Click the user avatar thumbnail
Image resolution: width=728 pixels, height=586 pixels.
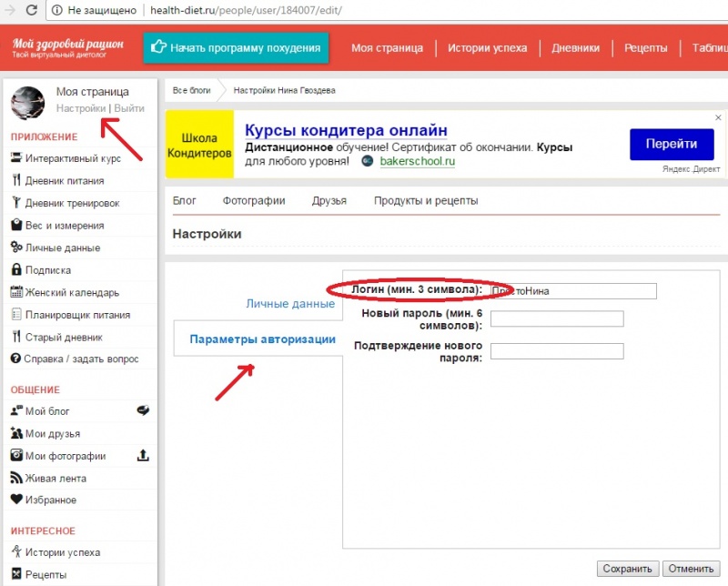pyautogui.click(x=27, y=103)
